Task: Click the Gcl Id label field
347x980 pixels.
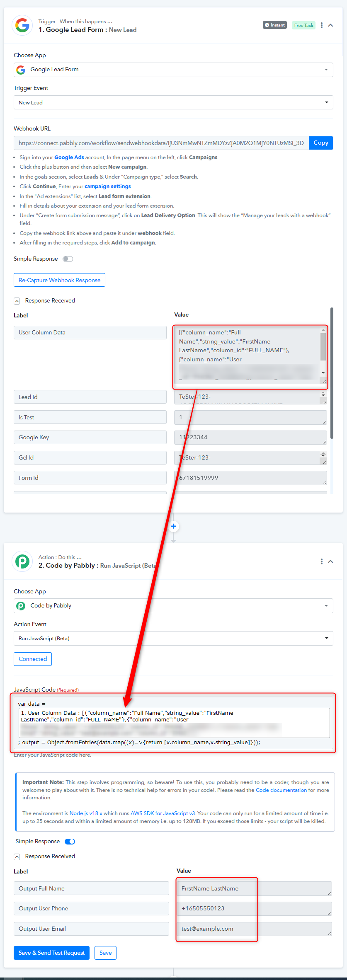Action: 90,457
